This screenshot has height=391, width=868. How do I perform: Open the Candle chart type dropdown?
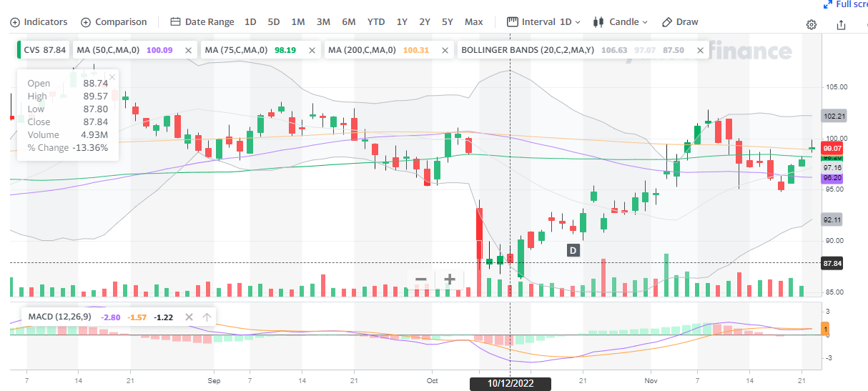pos(620,22)
